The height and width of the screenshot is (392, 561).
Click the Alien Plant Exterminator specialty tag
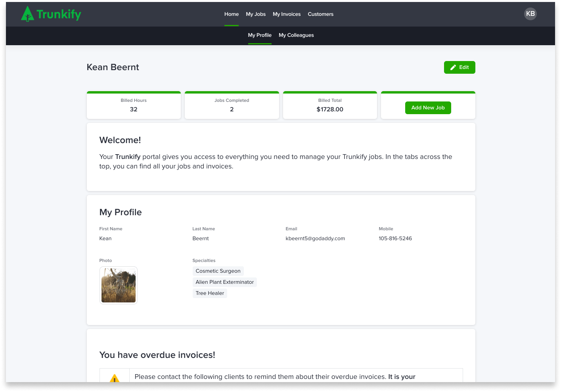(x=225, y=282)
